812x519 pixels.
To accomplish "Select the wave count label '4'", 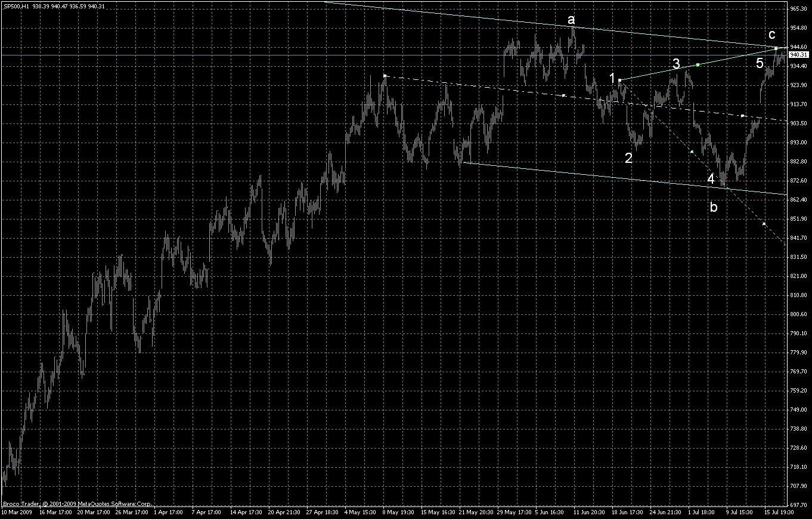I will tap(711, 178).
